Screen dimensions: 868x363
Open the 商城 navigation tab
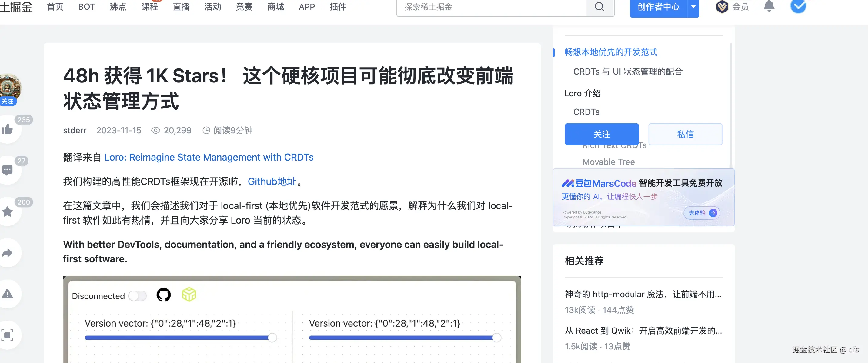[x=275, y=7]
